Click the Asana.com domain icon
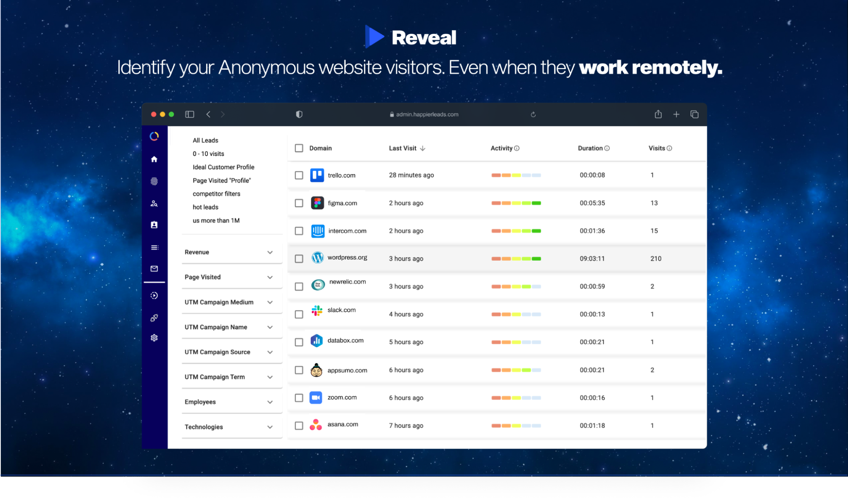Viewport: 848px width, 504px height. pyautogui.click(x=316, y=426)
